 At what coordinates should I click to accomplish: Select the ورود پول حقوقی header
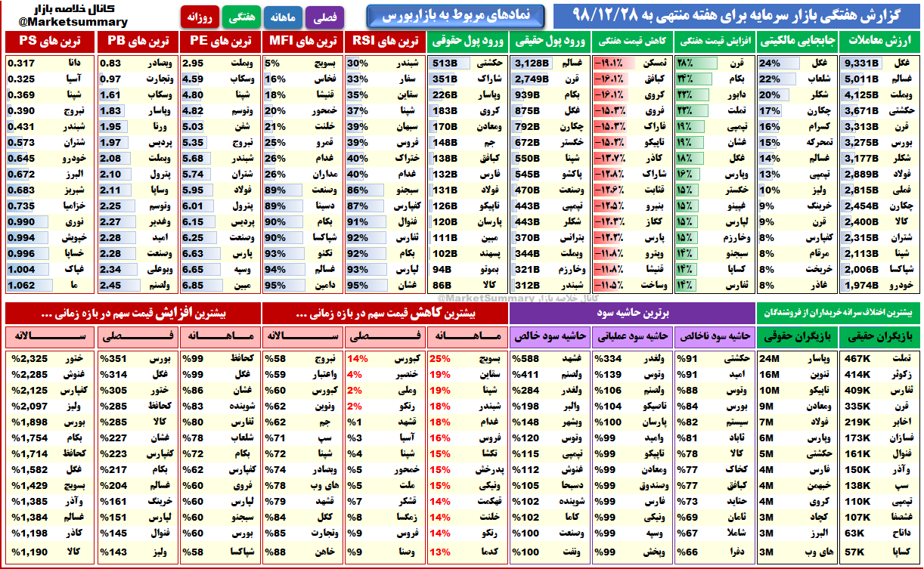[467, 41]
